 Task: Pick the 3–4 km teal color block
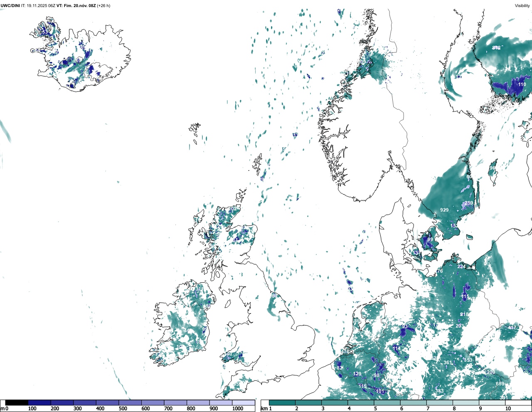coord(335,403)
